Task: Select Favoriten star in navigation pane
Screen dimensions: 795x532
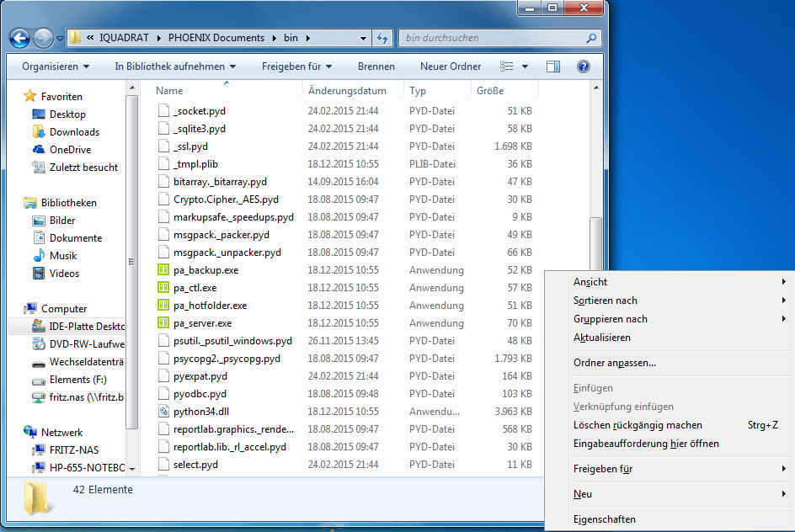Action: [30, 96]
